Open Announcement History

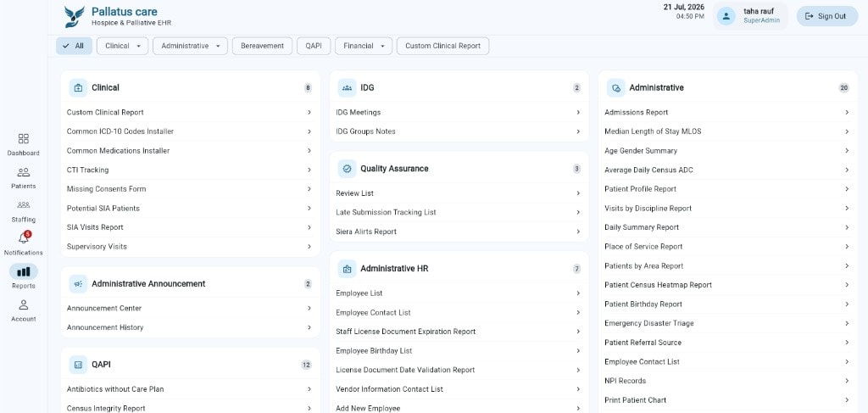[x=191, y=327]
